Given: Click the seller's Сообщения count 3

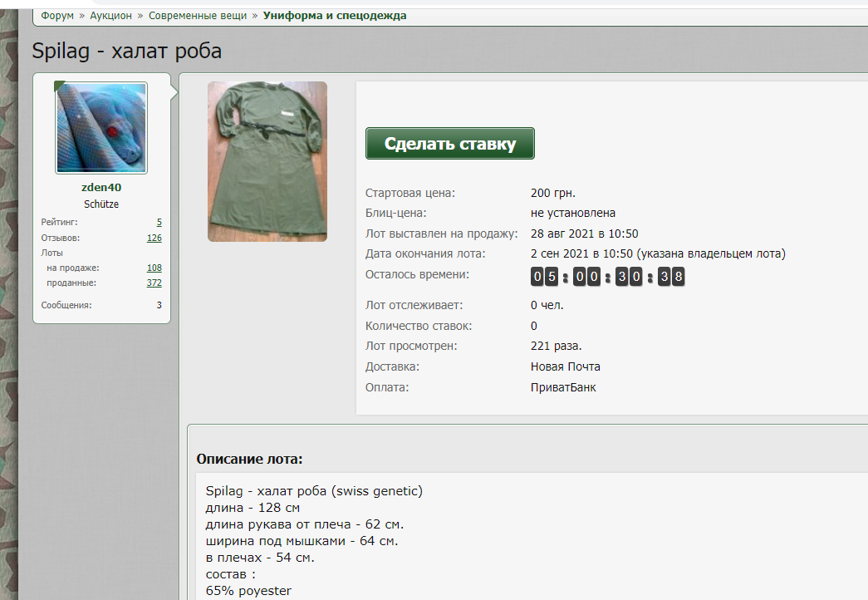Looking at the screenshot, I should coord(159,305).
